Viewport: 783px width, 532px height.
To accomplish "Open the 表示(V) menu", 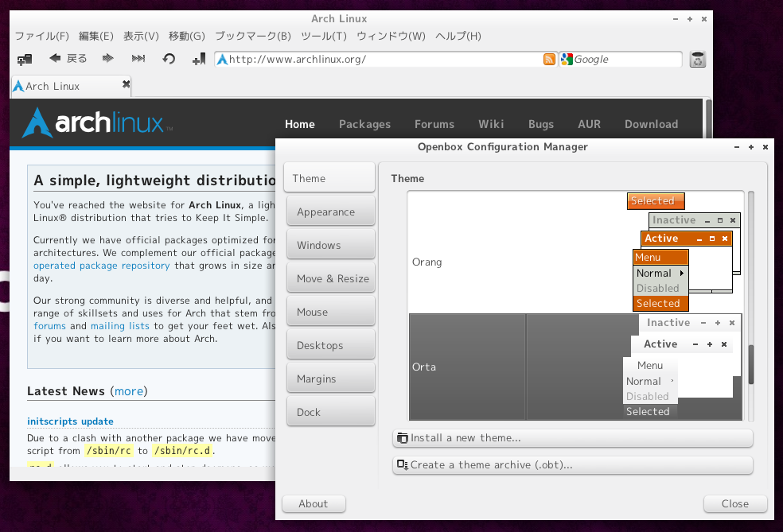I will 141,36.
